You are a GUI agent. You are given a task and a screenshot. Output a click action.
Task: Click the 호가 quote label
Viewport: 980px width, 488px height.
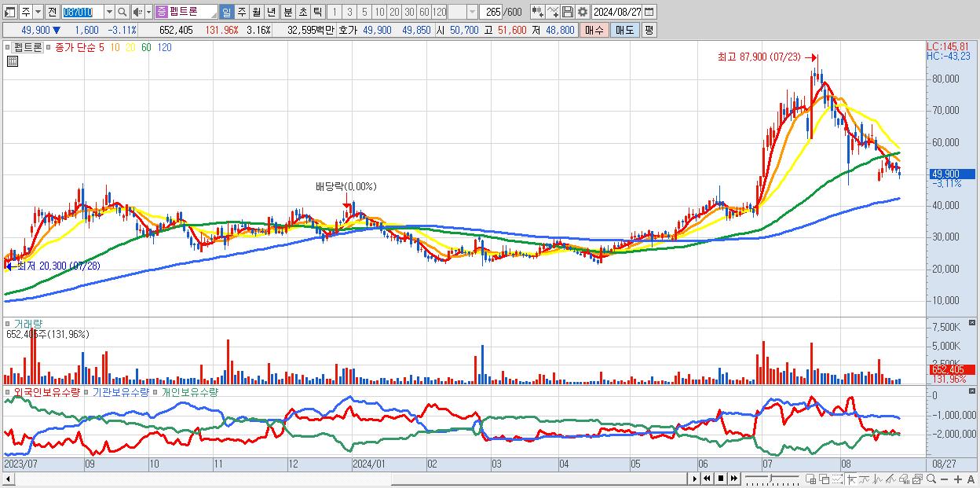pos(347,30)
